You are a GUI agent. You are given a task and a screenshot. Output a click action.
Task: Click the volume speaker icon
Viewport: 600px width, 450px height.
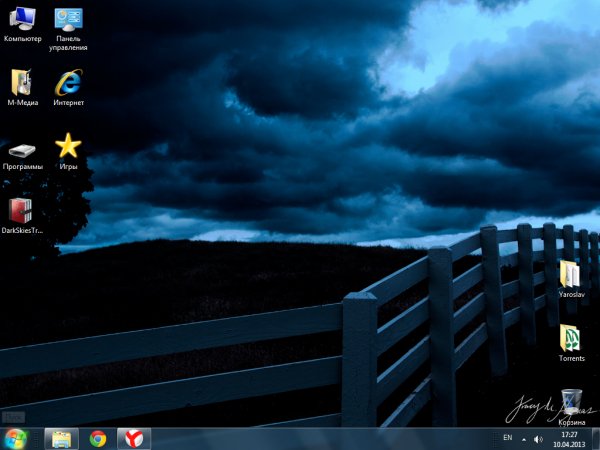538,439
